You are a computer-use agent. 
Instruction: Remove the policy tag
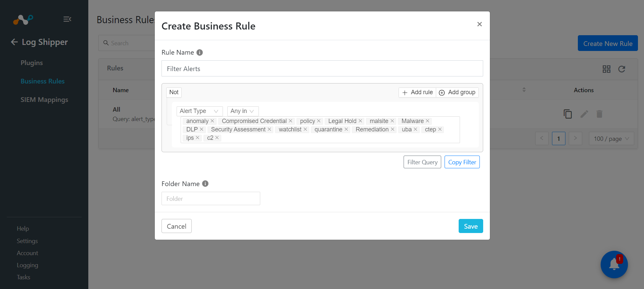[319, 121]
